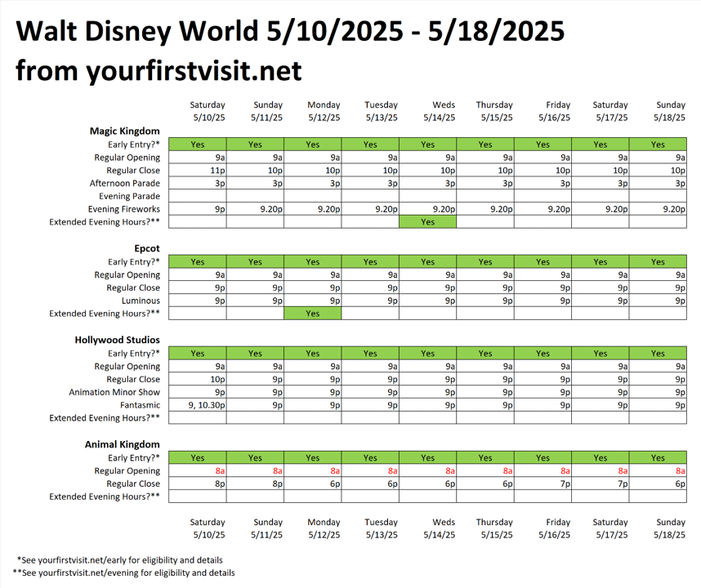Click the 'from yourfirstvisit.net' subtitle
The image size is (701, 588).
click(x=159, y=70)
